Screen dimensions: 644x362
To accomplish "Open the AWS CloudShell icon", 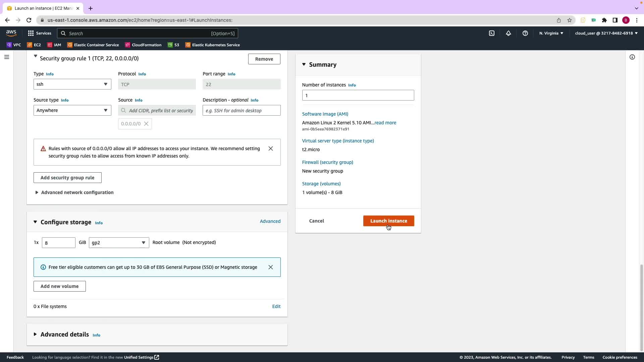I will 491,33.
